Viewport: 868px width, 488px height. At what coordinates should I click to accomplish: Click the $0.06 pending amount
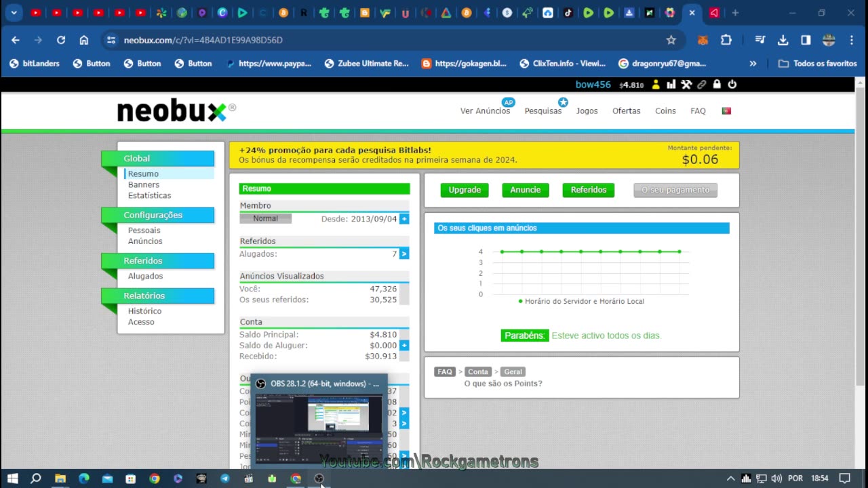(x=700, y=160)
